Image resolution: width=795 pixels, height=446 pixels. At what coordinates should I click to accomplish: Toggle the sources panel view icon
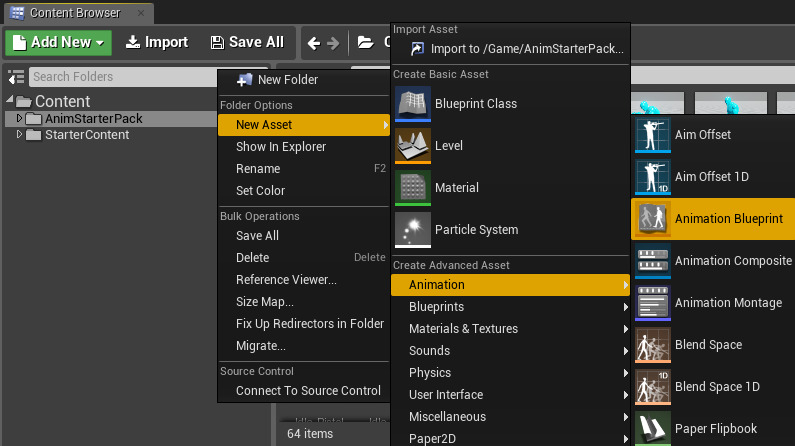tap(15, 77)
